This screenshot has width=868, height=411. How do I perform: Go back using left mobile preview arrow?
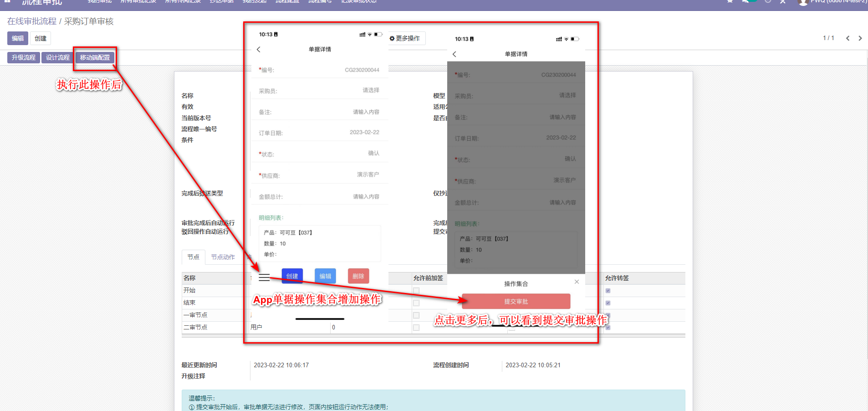(259, 49)
